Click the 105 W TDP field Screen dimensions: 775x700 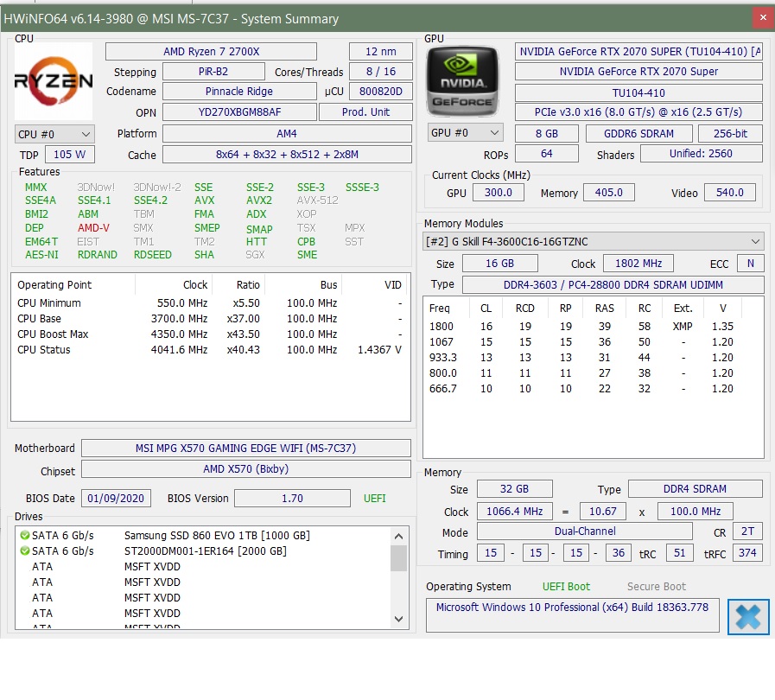(x=70, y=154)
